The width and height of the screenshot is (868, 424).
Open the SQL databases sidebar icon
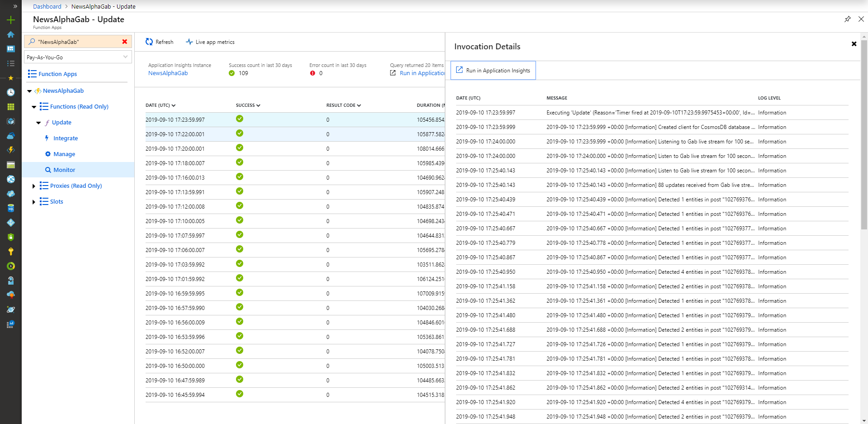11,208
